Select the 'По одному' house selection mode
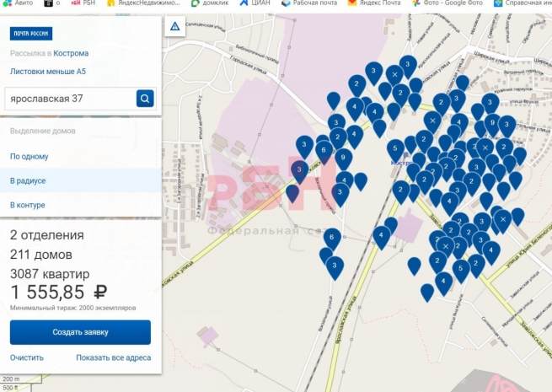Screen dimensions: 552x392 click(x=29, y=157)
